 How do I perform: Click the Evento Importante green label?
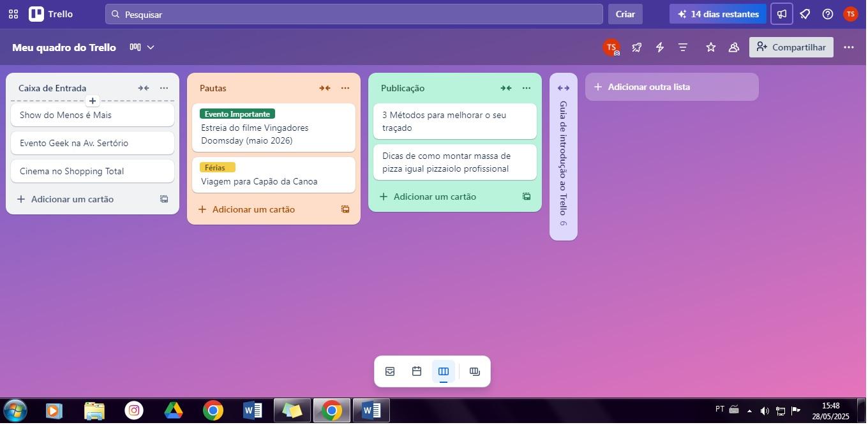(237, 114)
